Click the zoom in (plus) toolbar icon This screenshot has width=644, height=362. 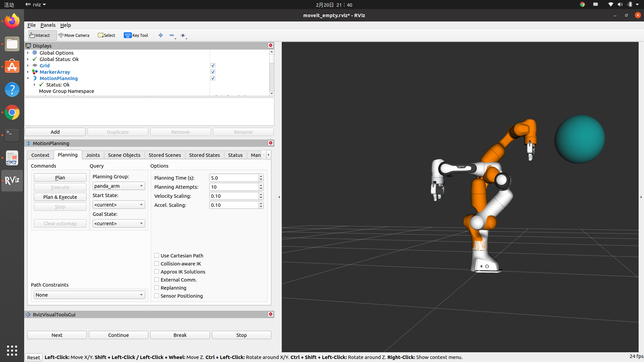pos(161,35)
